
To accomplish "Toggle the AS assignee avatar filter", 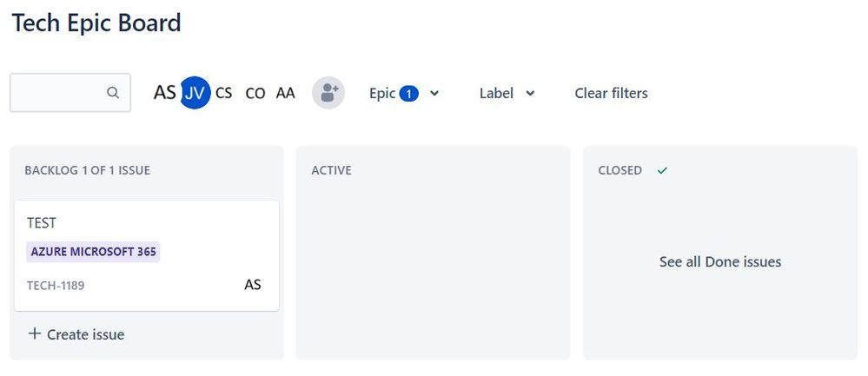I will (164, 92).
